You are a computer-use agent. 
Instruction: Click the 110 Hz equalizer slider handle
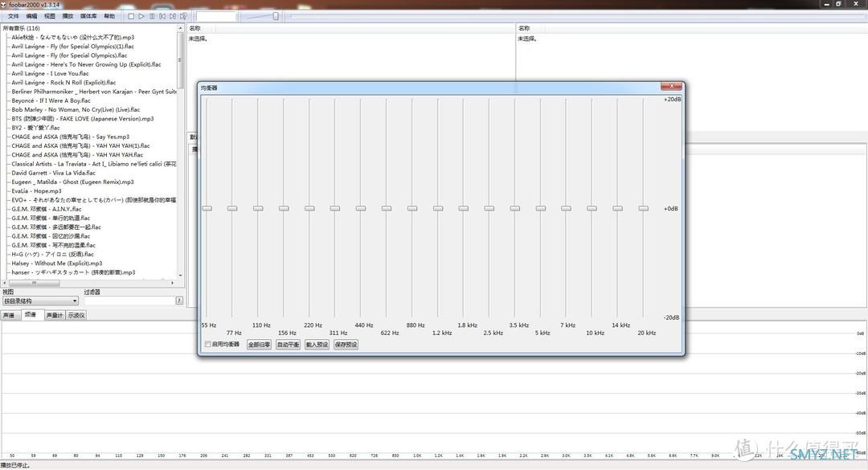coord(258,208)
